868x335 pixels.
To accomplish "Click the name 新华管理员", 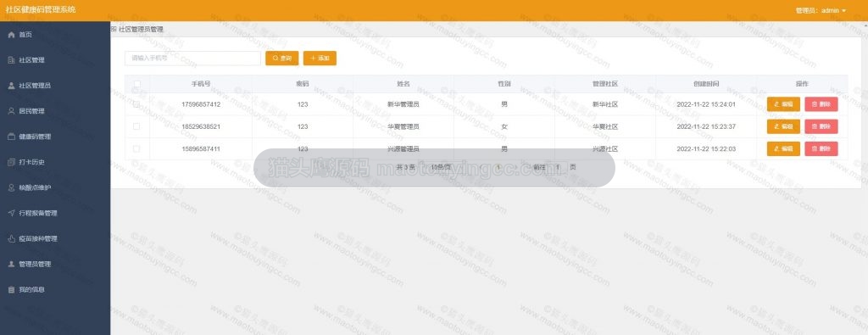I will click(x=403, y=104).
